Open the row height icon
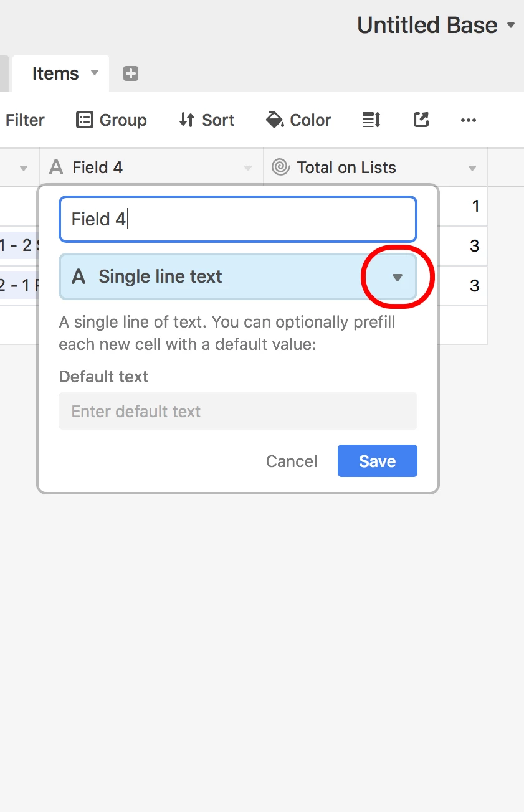 tap(371, 120)
